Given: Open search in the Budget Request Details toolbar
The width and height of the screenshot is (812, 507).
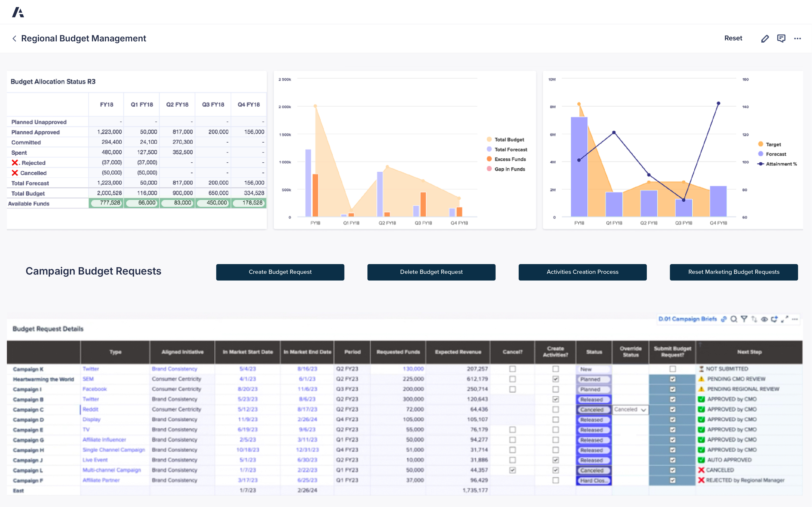Looking at the screenshot, I should coord(734,319).
